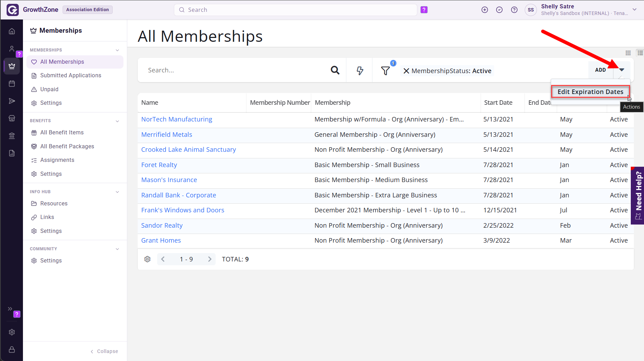Open the funnel filter icon
The image size is (644, 361).
(x=385, y=71)
